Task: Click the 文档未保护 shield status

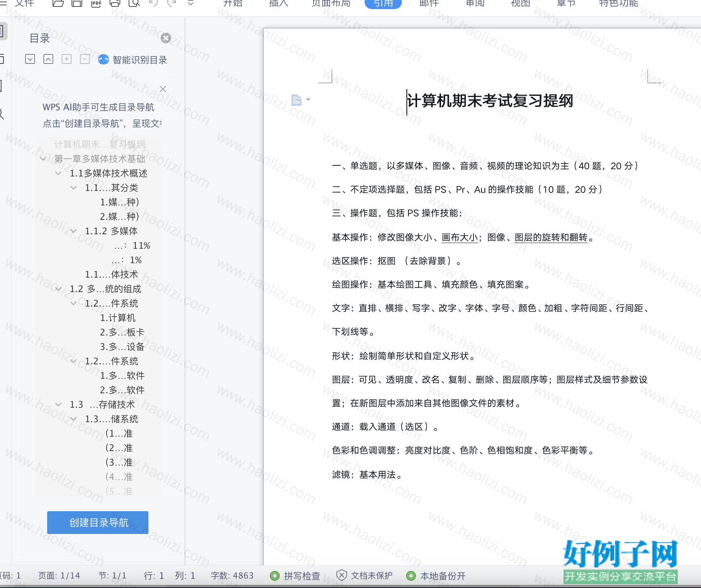Action: point(365,575)
